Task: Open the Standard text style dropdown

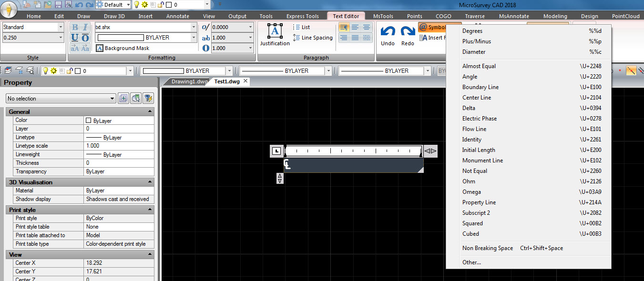Action: pyautogui.click(x=61, y=27)
